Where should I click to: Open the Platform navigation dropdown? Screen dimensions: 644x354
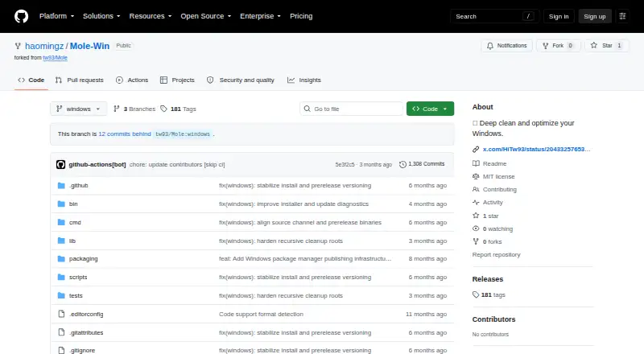[x=56, y=16]
